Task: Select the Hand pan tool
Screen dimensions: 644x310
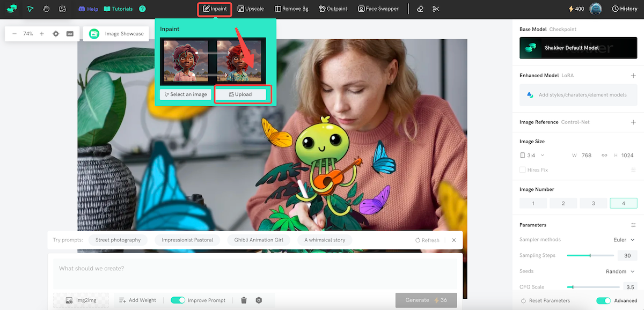Action: pyautogui.click(x=47, y=9)
